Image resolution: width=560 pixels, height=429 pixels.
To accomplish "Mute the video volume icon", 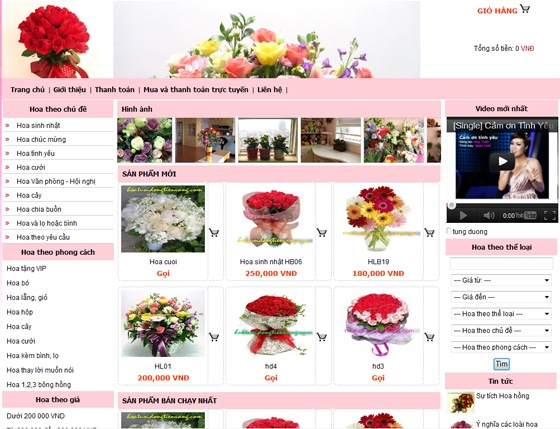I will pos(489,215).
